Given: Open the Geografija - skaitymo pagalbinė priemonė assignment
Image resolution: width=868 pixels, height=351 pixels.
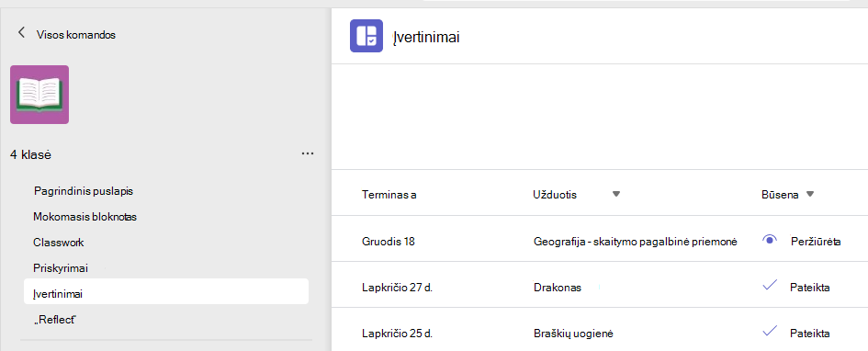Looking at the screenshot, I should pyautogui.click(x=635, y=242).
